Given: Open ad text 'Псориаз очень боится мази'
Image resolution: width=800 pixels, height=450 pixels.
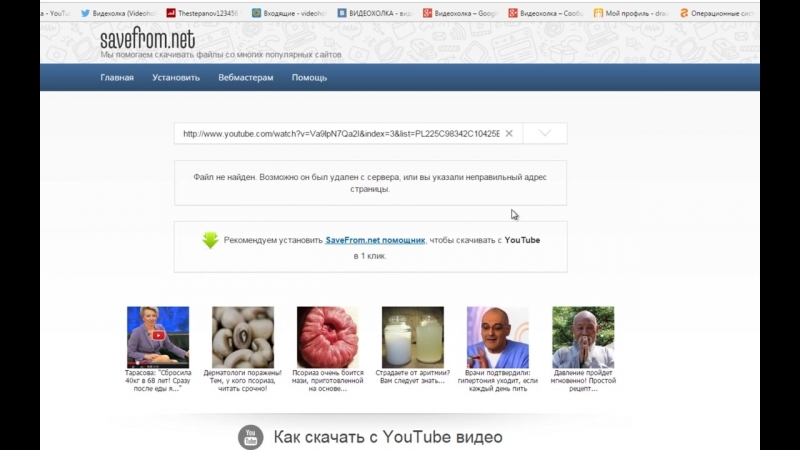Looking at the screenshot, I should [x=328, y=381].
